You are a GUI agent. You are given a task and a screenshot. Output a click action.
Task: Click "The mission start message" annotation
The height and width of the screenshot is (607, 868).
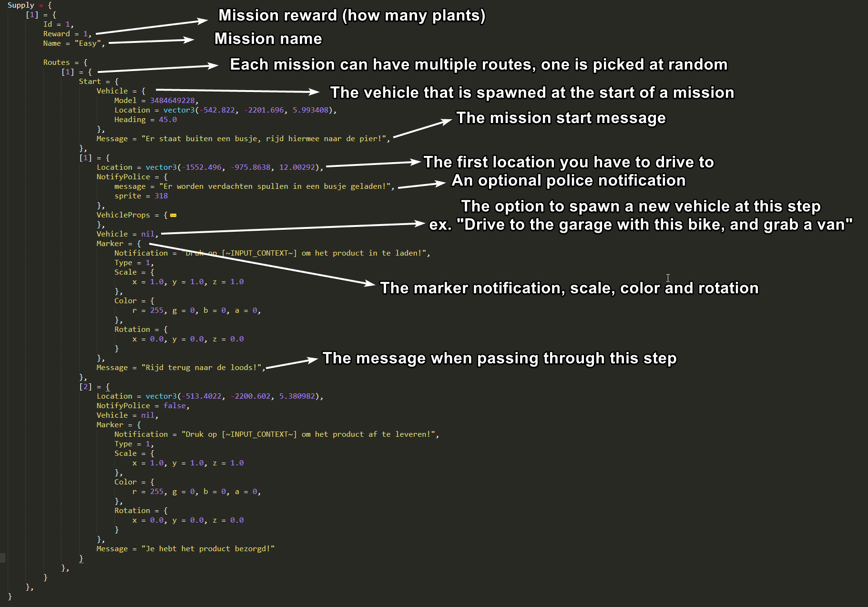coord(561,118)
